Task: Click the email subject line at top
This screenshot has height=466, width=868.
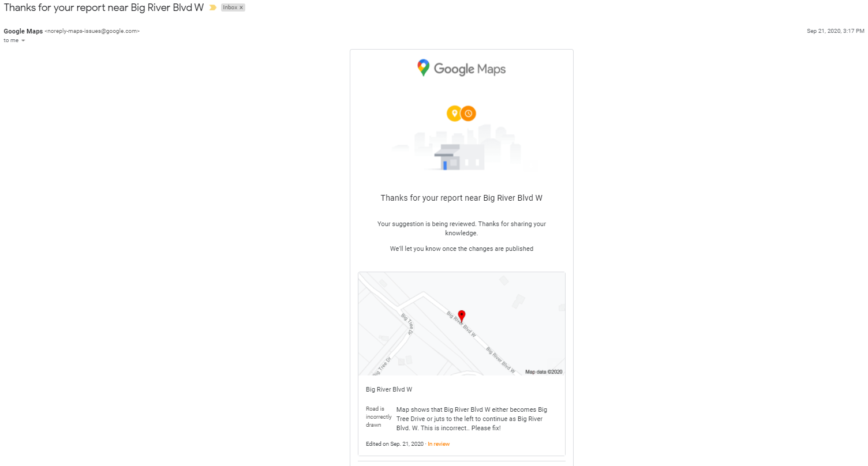Action: [104, 7]
